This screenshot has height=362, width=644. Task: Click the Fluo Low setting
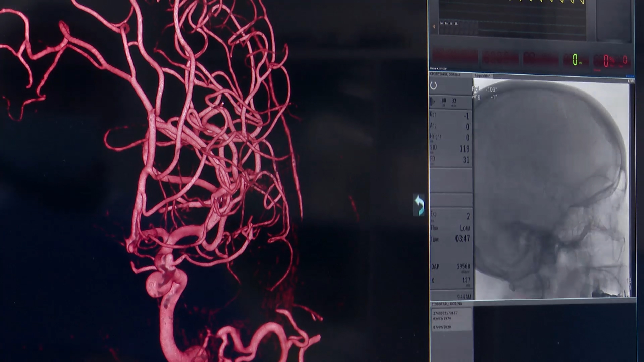coord(465,228)
